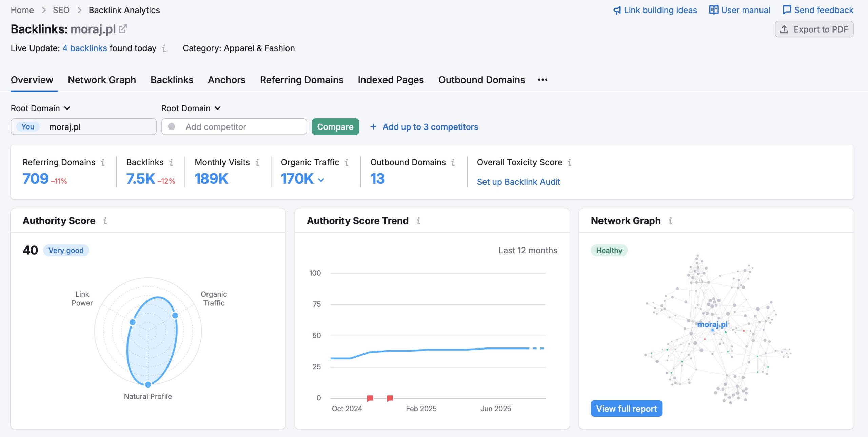Click first red flag marker on trend chart
This screenshot has width=868, height=437.
coord(370,398)
